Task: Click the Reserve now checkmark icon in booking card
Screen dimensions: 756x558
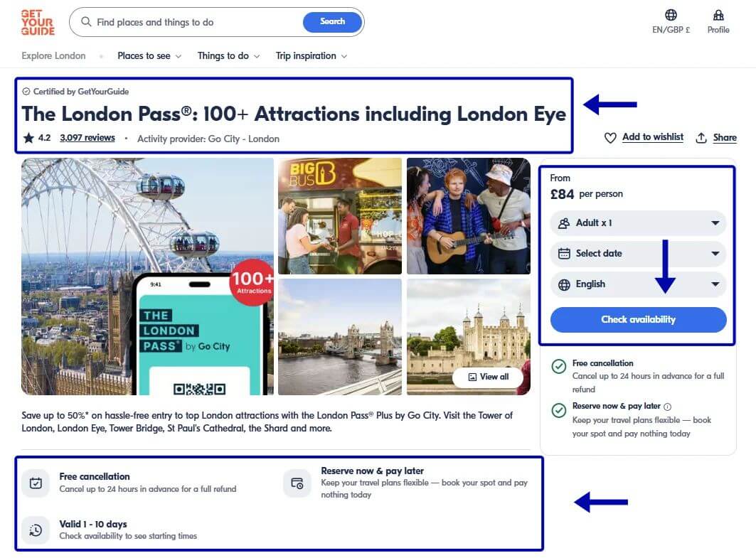Action: pos(559,410)
